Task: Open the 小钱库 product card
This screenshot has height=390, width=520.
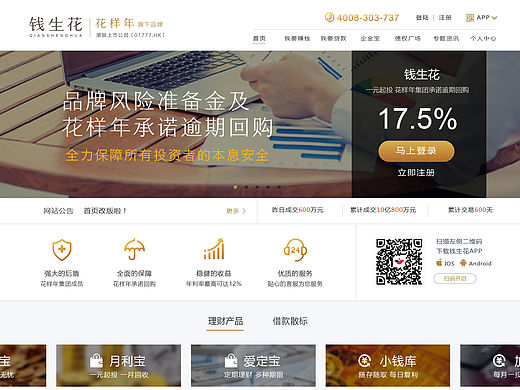Action: pos(388,366)
